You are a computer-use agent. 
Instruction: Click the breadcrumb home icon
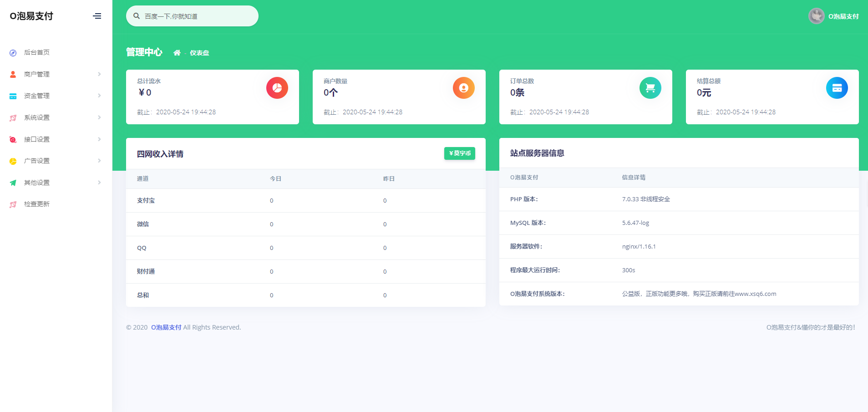coord(177,53)
